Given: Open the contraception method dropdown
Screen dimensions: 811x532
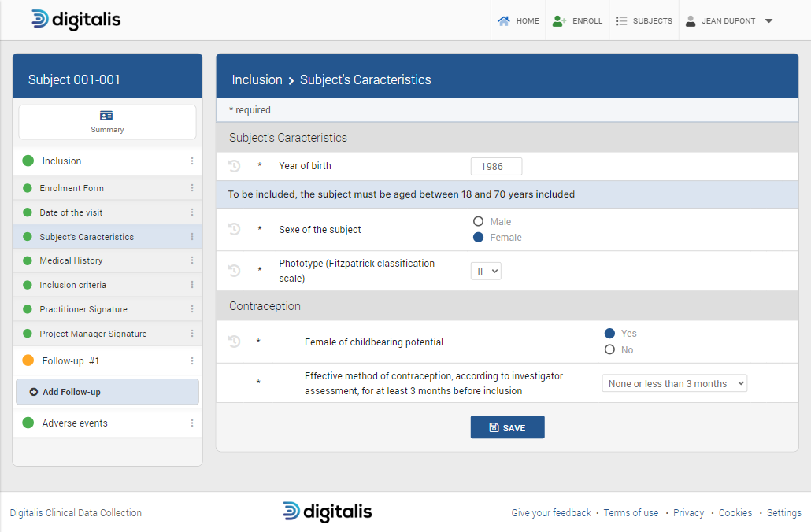Looking at the screenshot, I should tap(674, 384).
